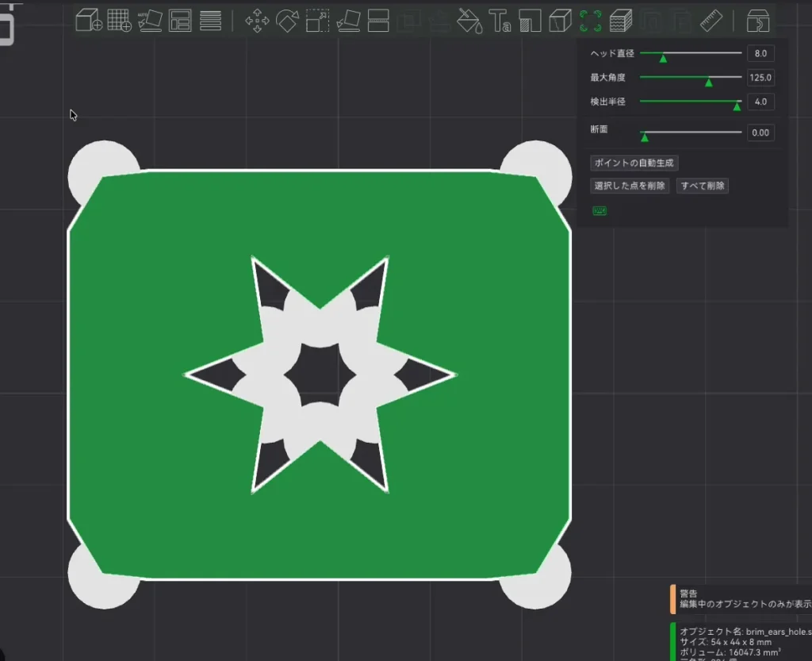Image resolution: width=812 pixels, height=661 pixels.
Task: Focus the ヘッド直径 value field showing 8.0
Action: [760, 53]
